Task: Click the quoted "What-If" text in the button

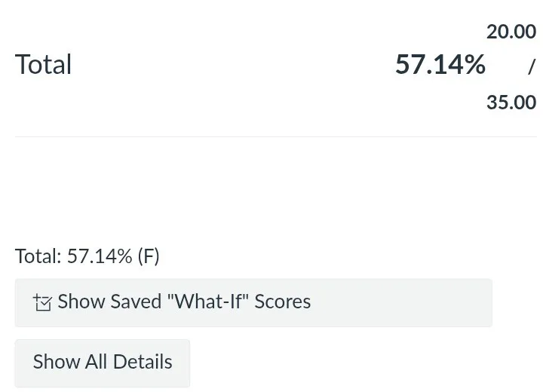Action: pyautogui.click(x=207, y=302)
